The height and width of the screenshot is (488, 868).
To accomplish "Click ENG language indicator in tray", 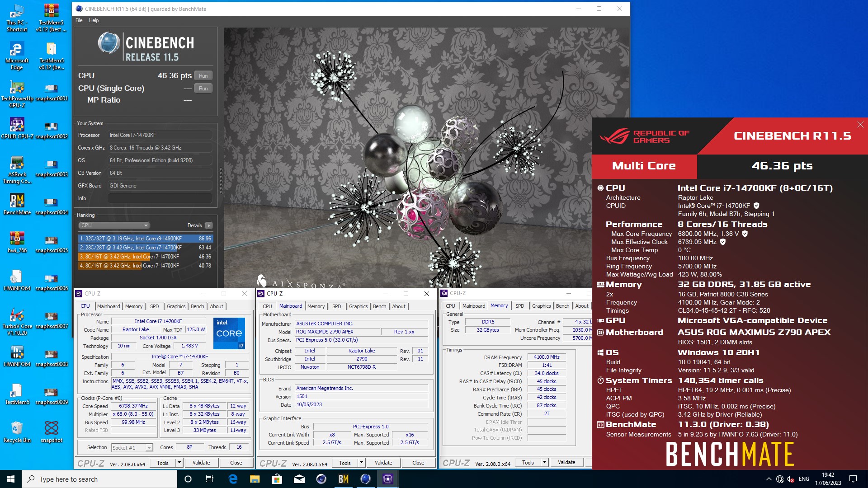I will pos(804,479).
